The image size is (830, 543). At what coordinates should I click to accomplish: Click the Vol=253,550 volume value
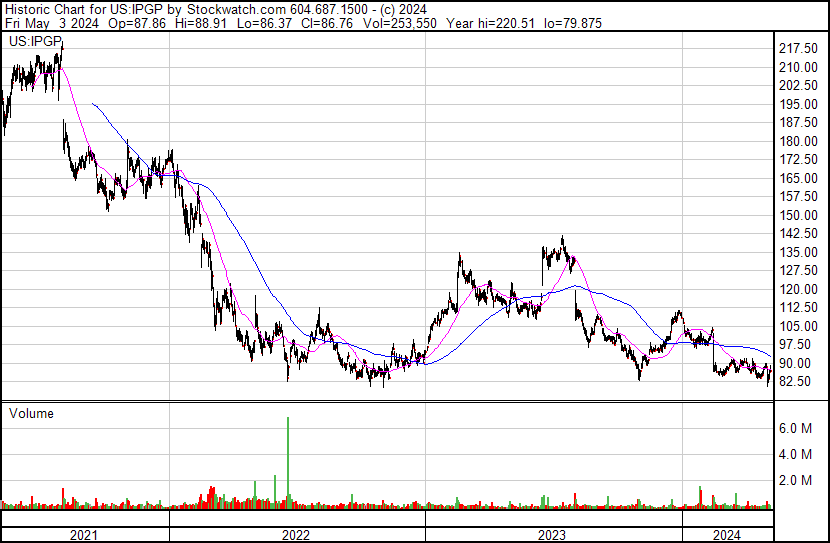(400, 23)
